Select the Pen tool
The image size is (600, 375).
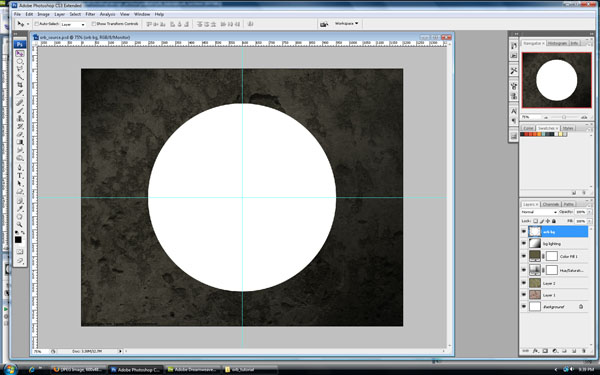[x=20, y=168]
